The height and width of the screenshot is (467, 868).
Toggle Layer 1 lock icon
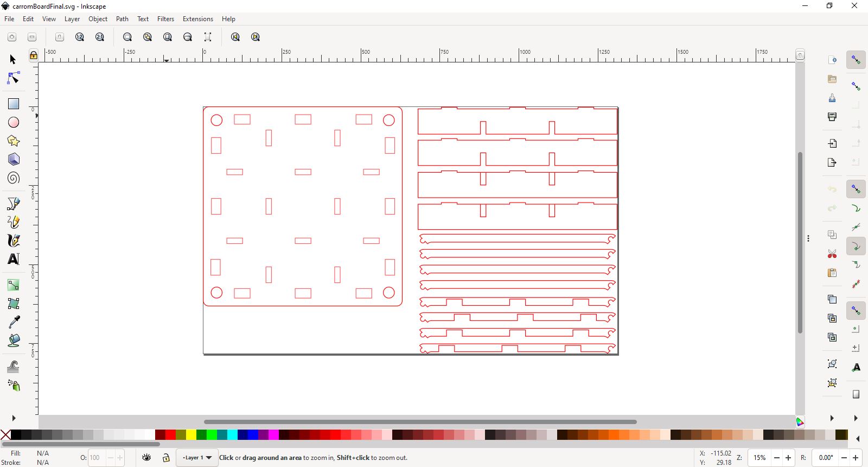[x=166, y=458]
